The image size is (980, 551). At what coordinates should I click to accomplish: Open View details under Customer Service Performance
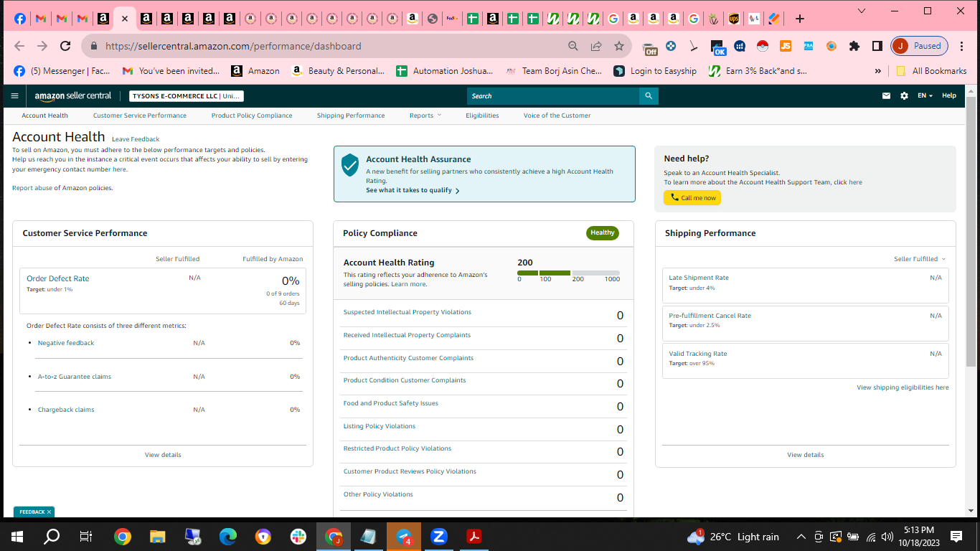pos(163,455)
